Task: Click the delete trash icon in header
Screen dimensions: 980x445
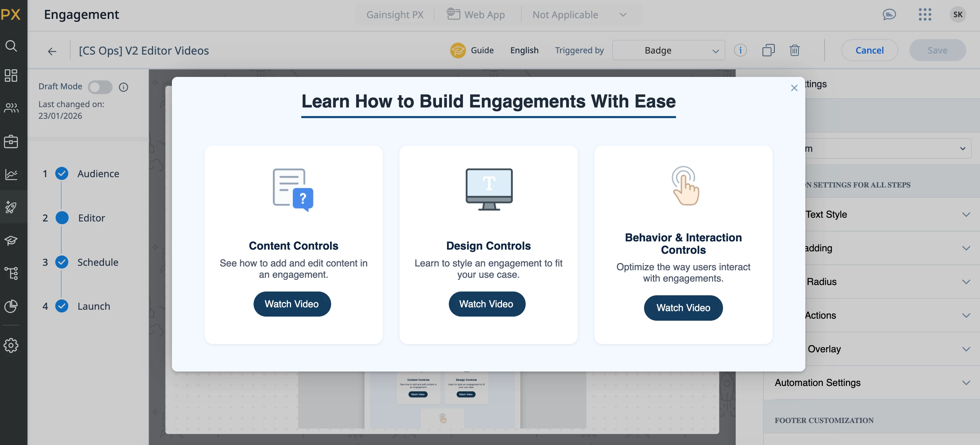Action: tap(794, 50)
